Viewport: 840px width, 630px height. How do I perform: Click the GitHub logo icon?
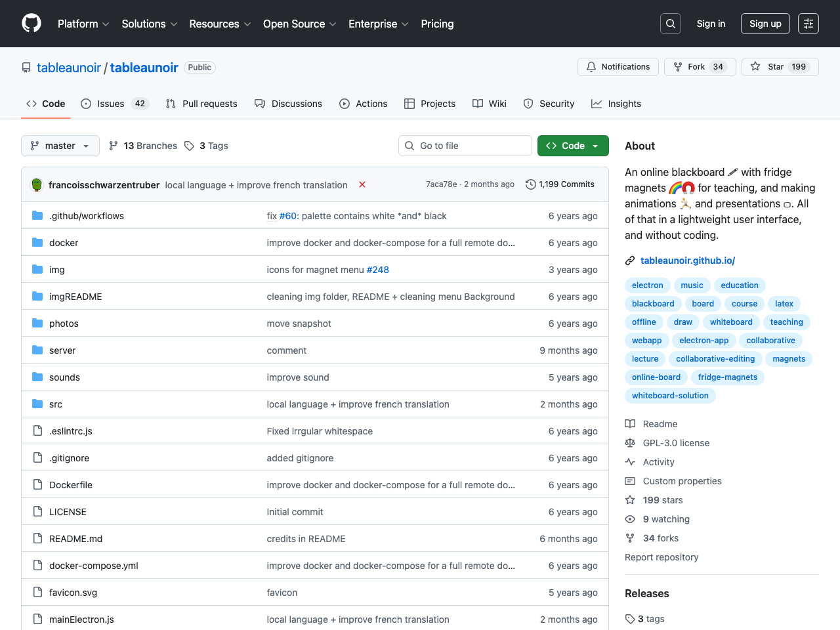31,24
